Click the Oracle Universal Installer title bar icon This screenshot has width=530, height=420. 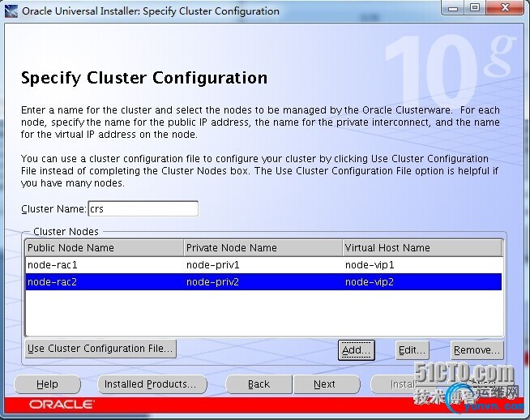[x=11, y=11]
